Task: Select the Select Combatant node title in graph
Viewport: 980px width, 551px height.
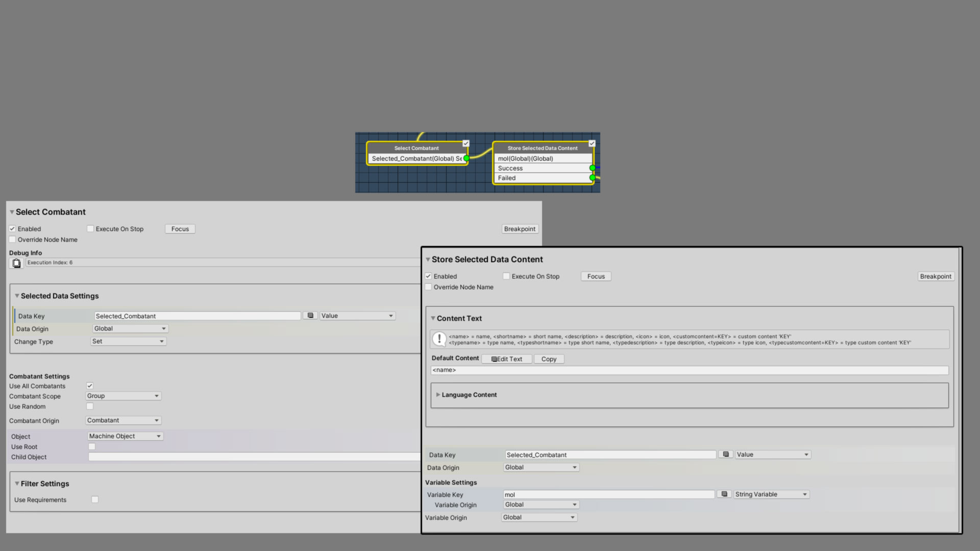Action: [x=416, y=148]
